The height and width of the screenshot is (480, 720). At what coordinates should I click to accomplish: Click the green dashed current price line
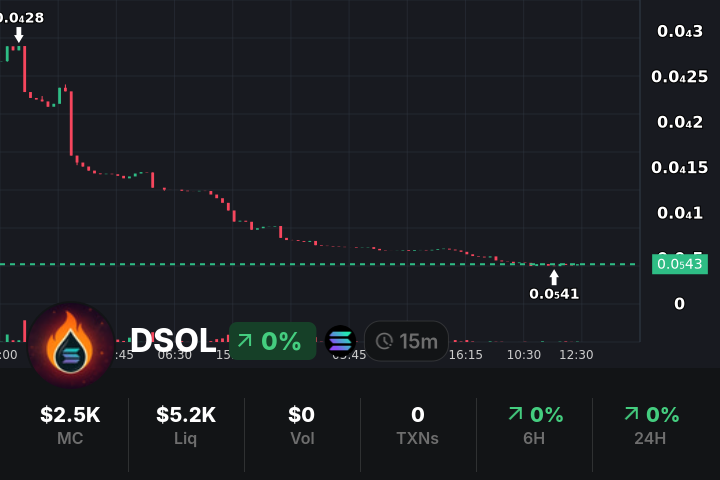[x=300, y=264]
